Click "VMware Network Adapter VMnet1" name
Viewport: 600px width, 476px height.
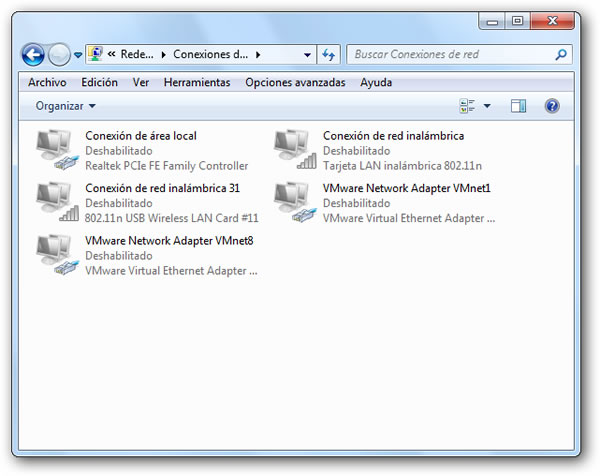click(x=406, y=188)
